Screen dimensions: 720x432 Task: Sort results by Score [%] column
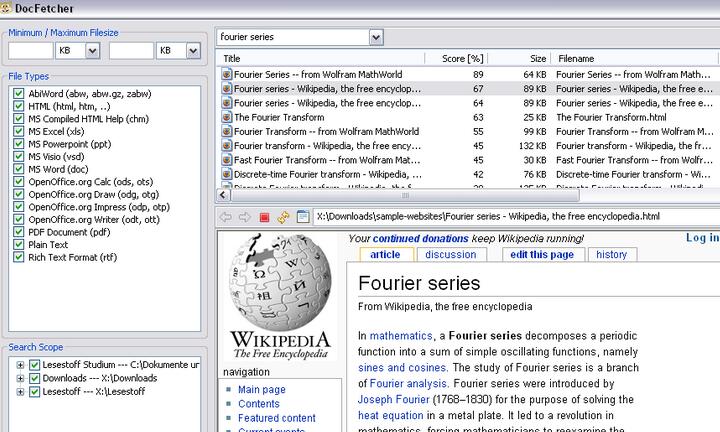click(x=456, y=58)
